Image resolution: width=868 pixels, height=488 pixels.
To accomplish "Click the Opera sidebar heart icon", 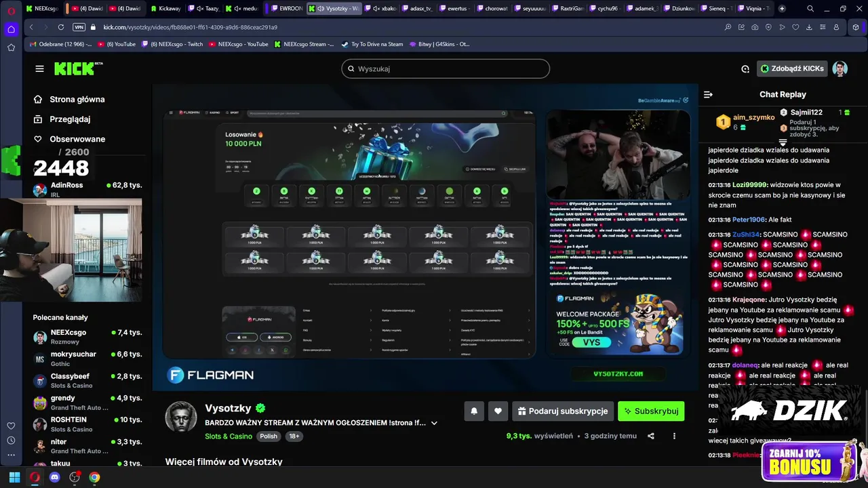I will pyautogui.click(x=11, y=426).
